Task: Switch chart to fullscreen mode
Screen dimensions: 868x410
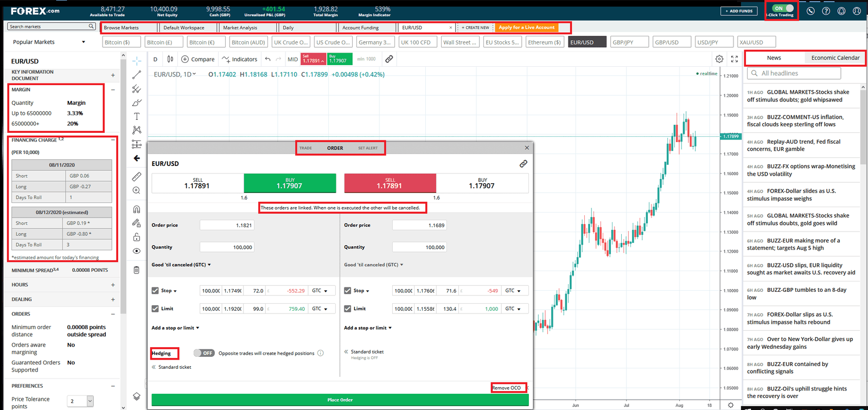Action: [x=735, y=59]
